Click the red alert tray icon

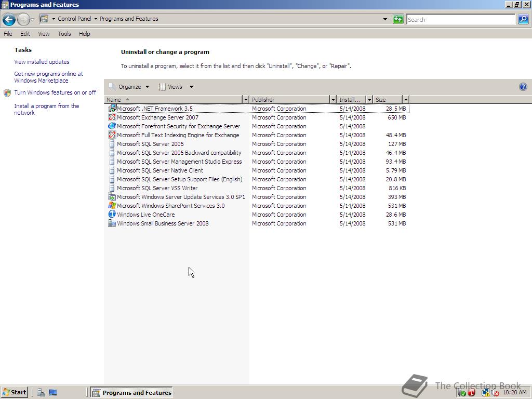tap(472, 393)
